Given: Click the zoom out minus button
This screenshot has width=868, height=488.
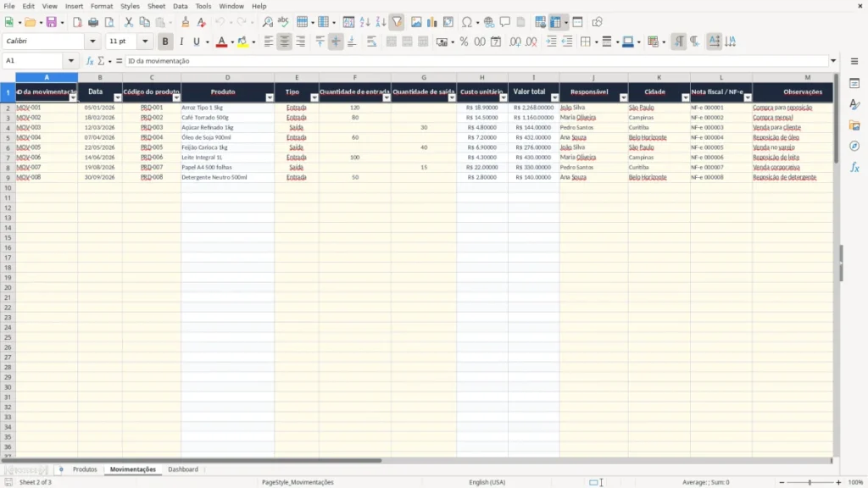Looking at the screenshot, I should (x=782, y=482).
